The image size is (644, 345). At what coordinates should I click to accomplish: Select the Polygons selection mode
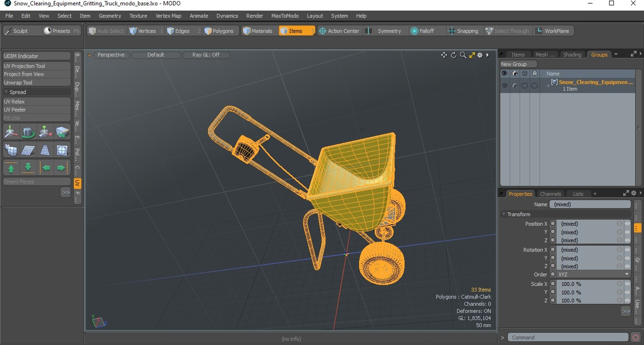pyautogui.click(x=219, y=31)
